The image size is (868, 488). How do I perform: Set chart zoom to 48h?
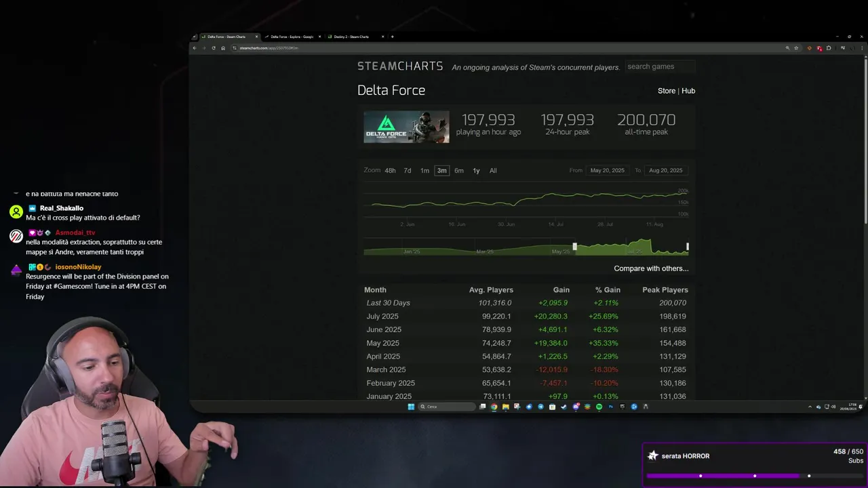[x=390, y=171]
